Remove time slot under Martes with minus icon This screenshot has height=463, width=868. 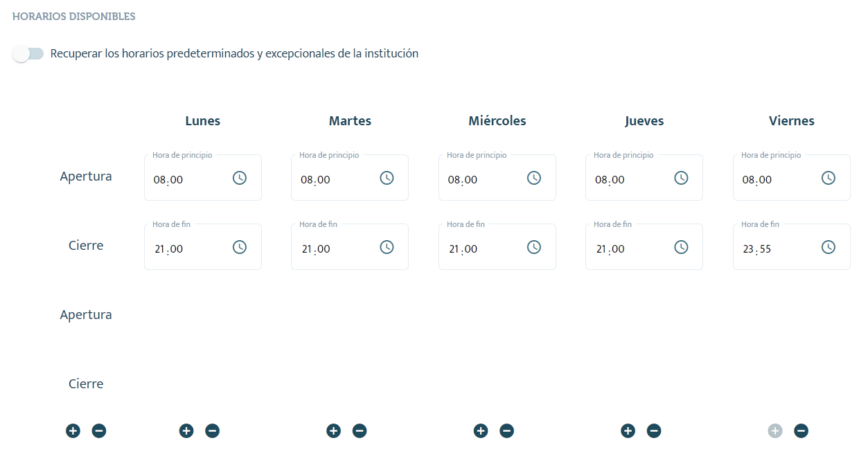point(360,431)
